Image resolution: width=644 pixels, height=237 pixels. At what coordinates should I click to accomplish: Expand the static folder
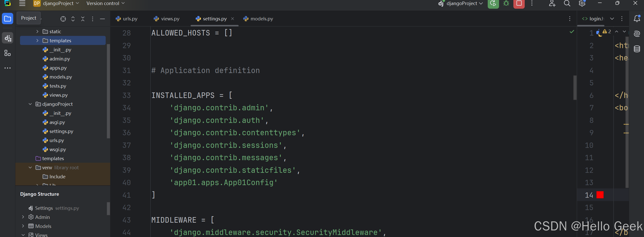tap(37, 31)
